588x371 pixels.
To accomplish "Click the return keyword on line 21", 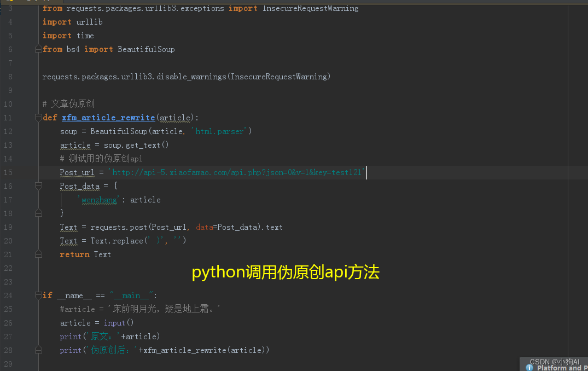I will coord(74,254).
